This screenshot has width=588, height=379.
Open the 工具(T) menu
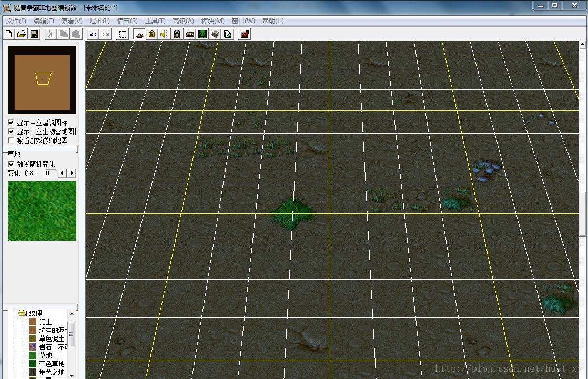[155, 21]
